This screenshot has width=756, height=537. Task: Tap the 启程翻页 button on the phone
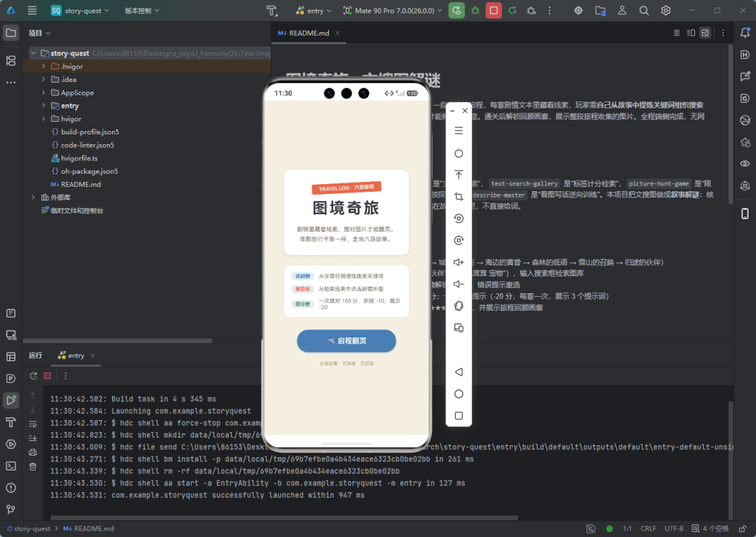tap(346, 341)
